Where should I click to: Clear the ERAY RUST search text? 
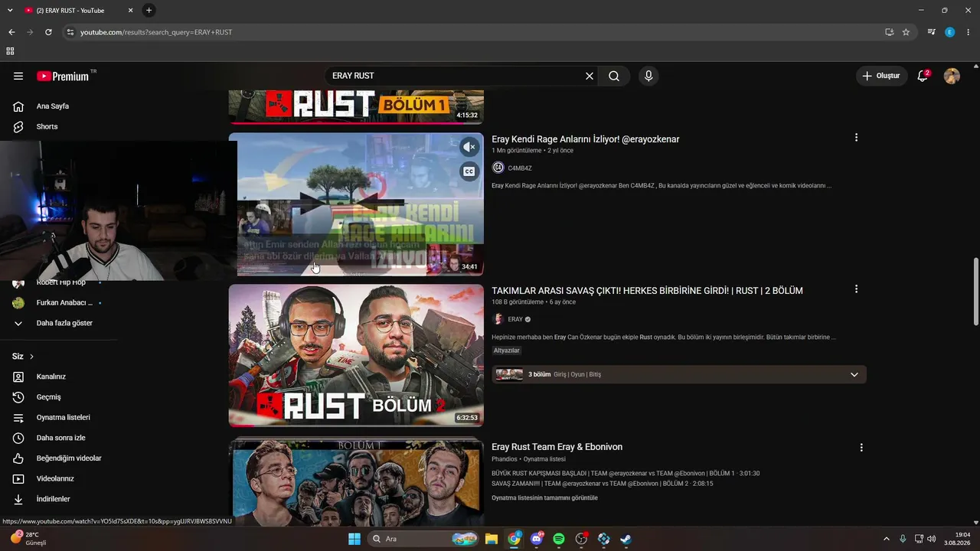(590, 76)
